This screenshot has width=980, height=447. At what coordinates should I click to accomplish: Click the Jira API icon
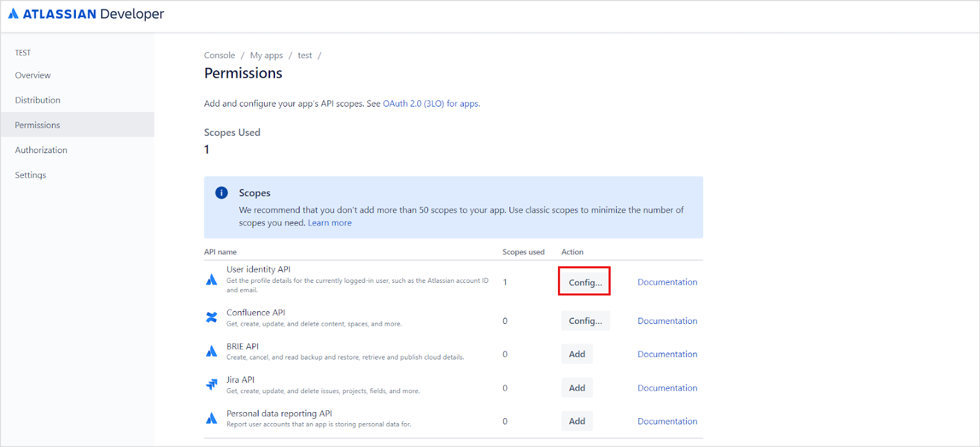click(x=211, y=385)
